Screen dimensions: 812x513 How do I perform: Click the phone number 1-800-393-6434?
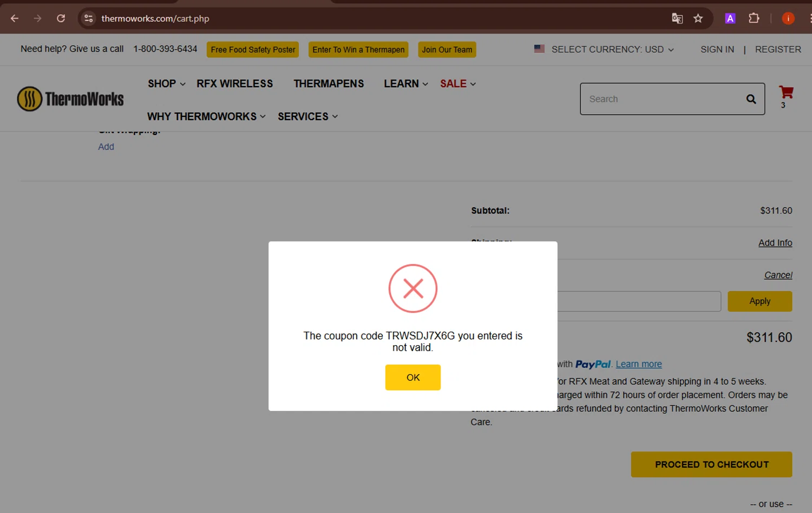165,49
